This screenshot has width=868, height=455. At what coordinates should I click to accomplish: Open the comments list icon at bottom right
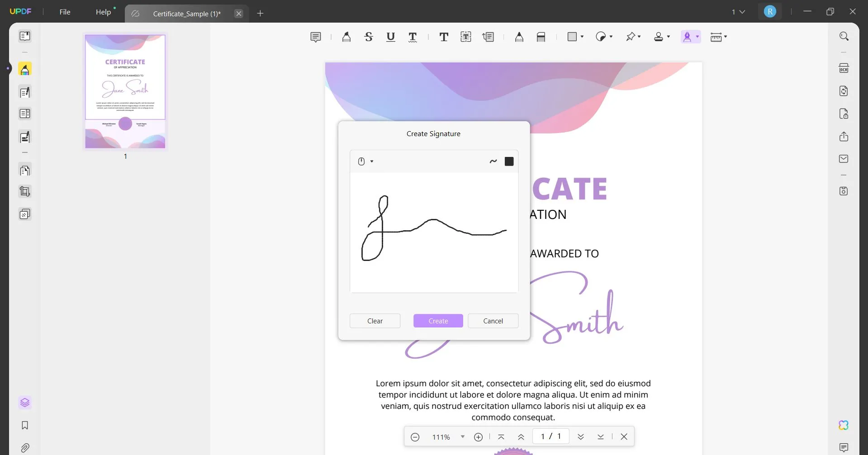[844, 448]
